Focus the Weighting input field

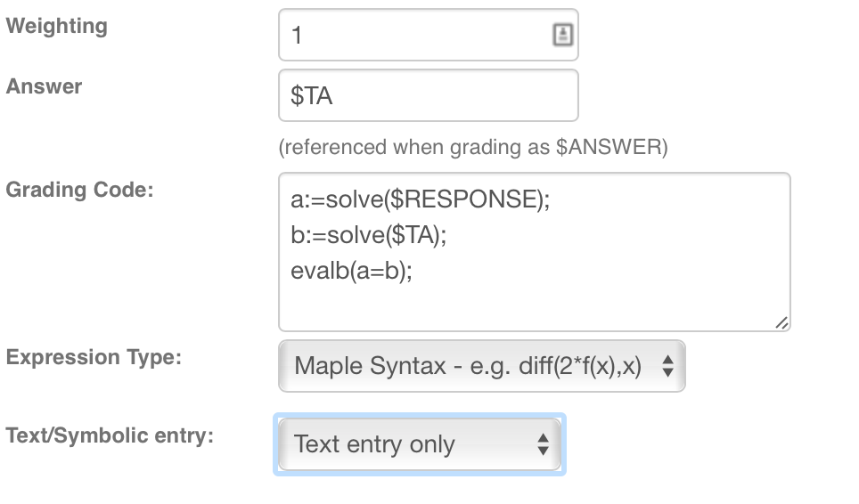[429, 35]
